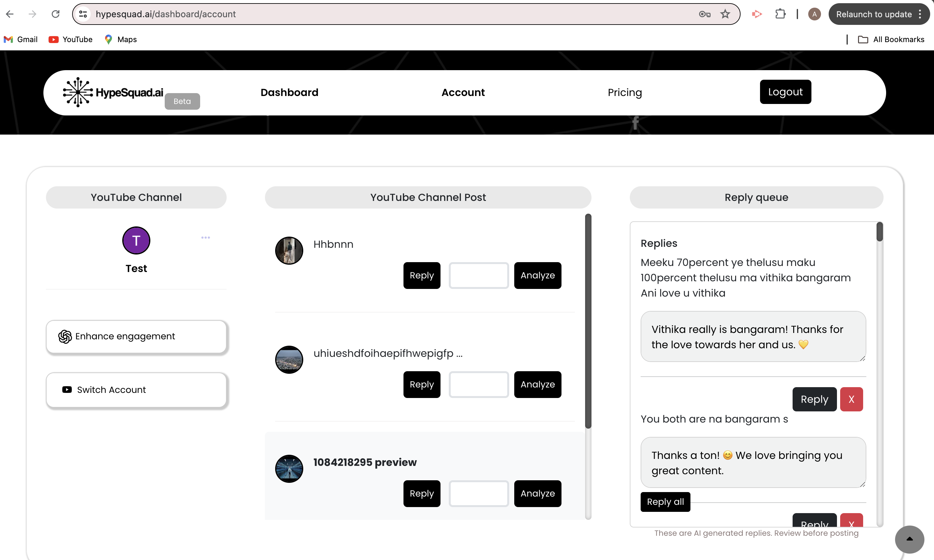Image resolution: width=934 pixels, height=560 pixels.
Task: Click the YouTube icon on Switch Account
Action: coord(66,389)
